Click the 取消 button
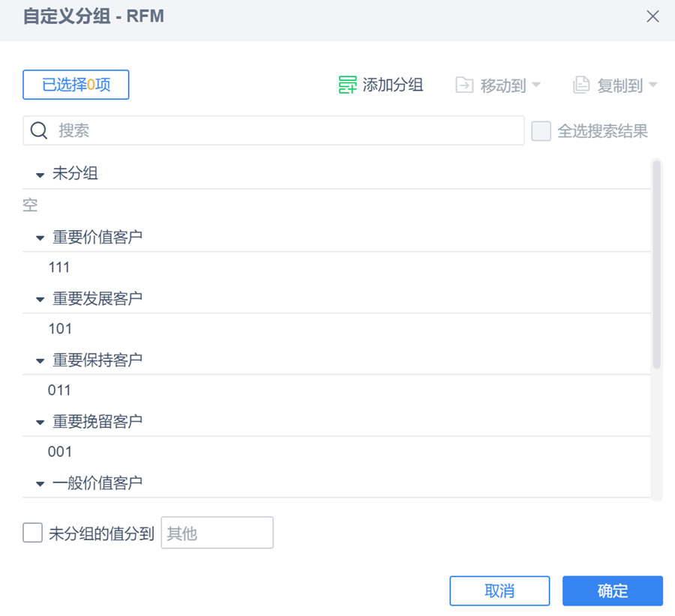 (499, 591)
